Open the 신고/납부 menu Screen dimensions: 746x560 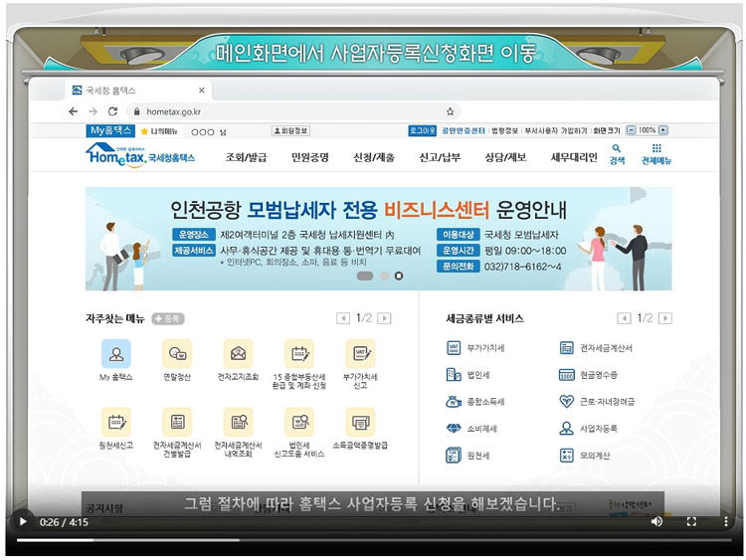(440, 157)
